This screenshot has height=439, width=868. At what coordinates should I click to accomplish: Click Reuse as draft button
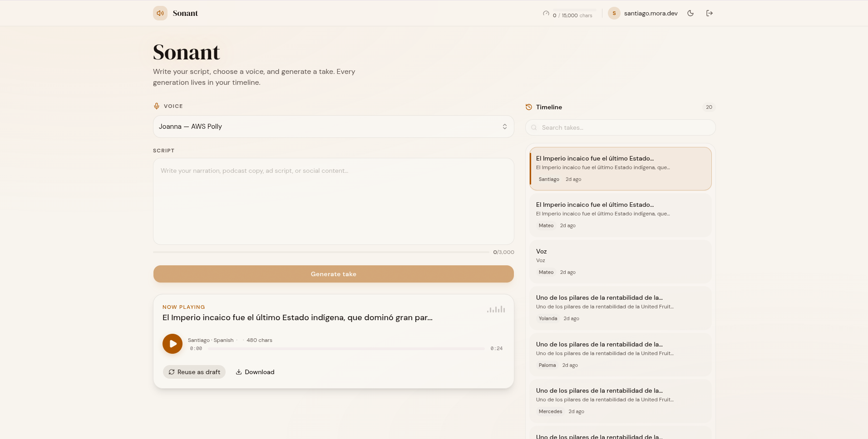(194, 372)
